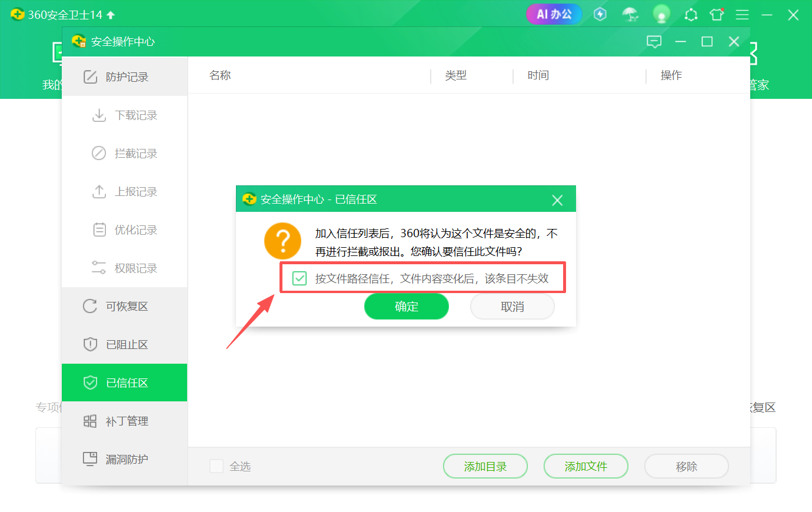Select 下载记录 in the sidebar
This screenshot has width=812, height=512.
[x=125, y=115]
